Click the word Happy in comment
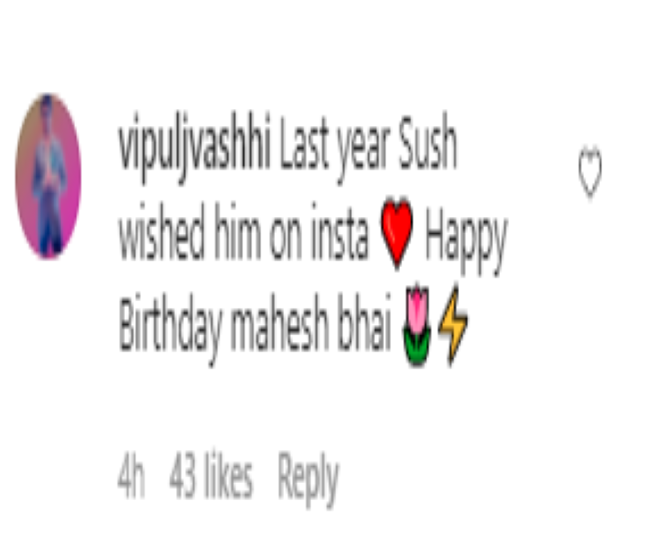650x540 pixels. pyautogui.click(x=466, y=240)
